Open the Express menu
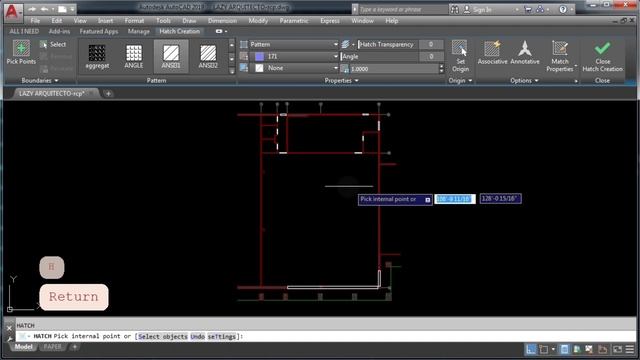Image resolution: width=640 pixels, height=360 pixels. point(330,21)
